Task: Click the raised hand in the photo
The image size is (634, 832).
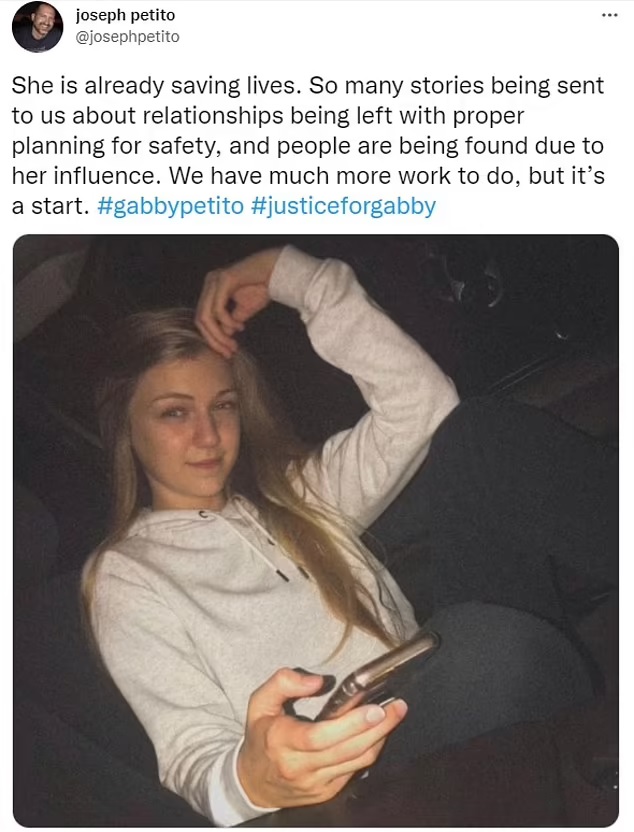Action: pyautogui.click(x=231, y=302)
